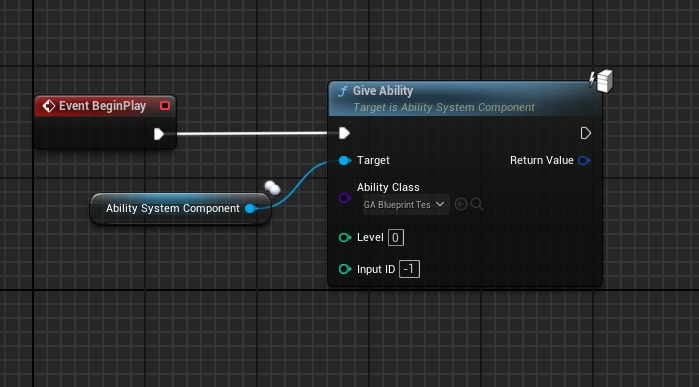Click the Return Value output pin
The image size is (699, 387).
coord(584,161)
